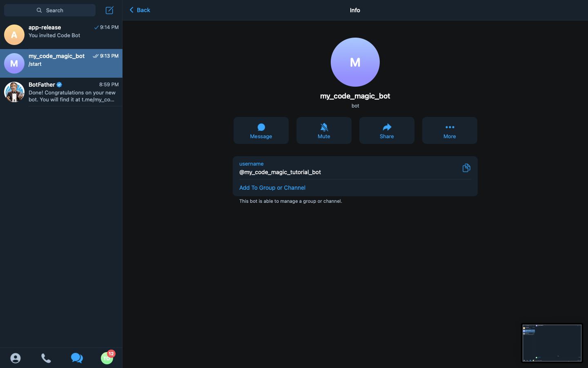Click the @my_code_magic_tutorial_bot username text
The height and width of the screenshot is (368, 588).
click(280, 172)
